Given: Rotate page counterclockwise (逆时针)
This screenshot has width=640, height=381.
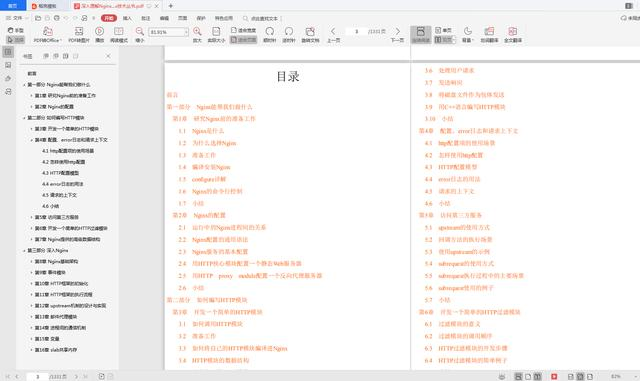Looking at the screenshot, I should 289,35.
